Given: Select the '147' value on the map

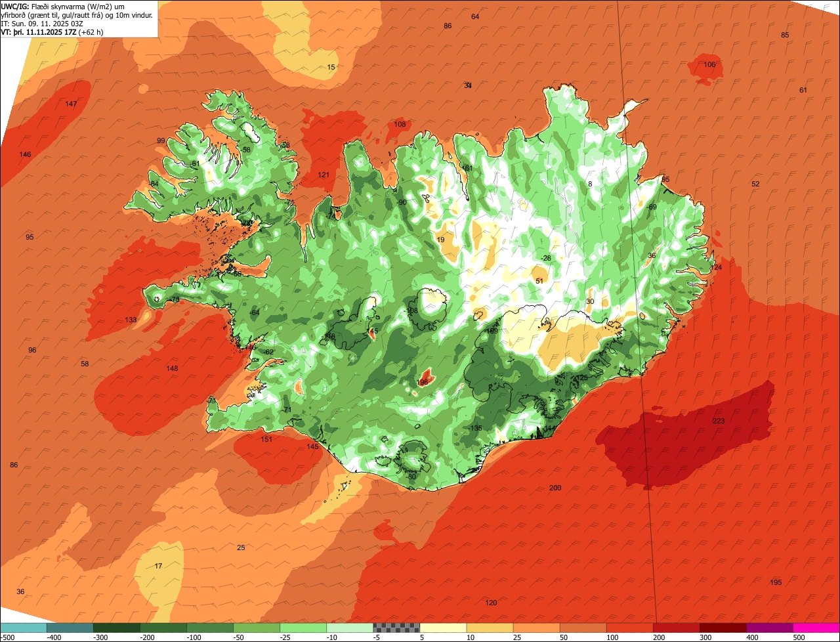Looking at the screenshot, I should click(71, 104).
